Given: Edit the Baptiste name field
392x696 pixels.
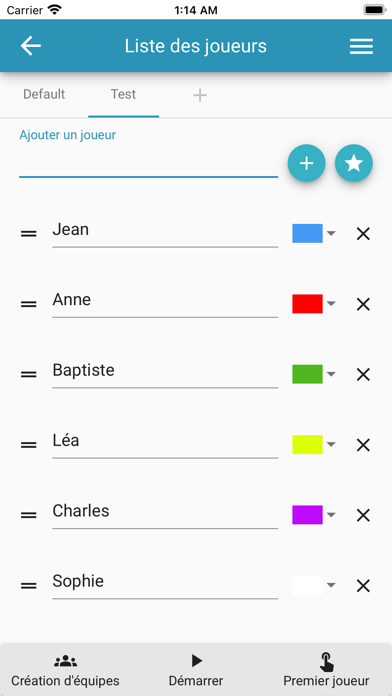Looking at the screenshot, I should click(165, 372).
